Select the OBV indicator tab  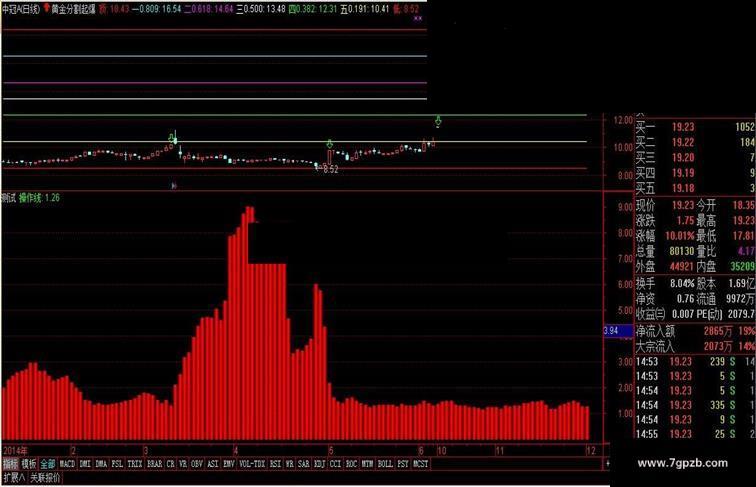coord(197,464)
